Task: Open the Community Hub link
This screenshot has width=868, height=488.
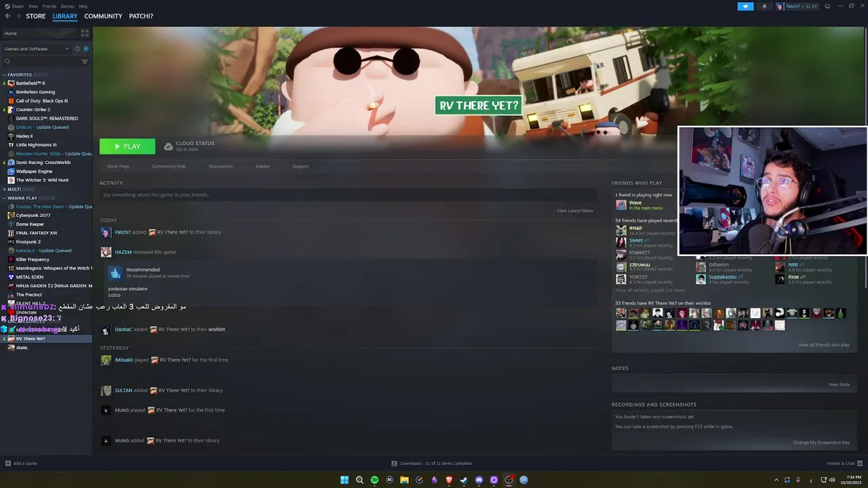Action: pos(169,166)
